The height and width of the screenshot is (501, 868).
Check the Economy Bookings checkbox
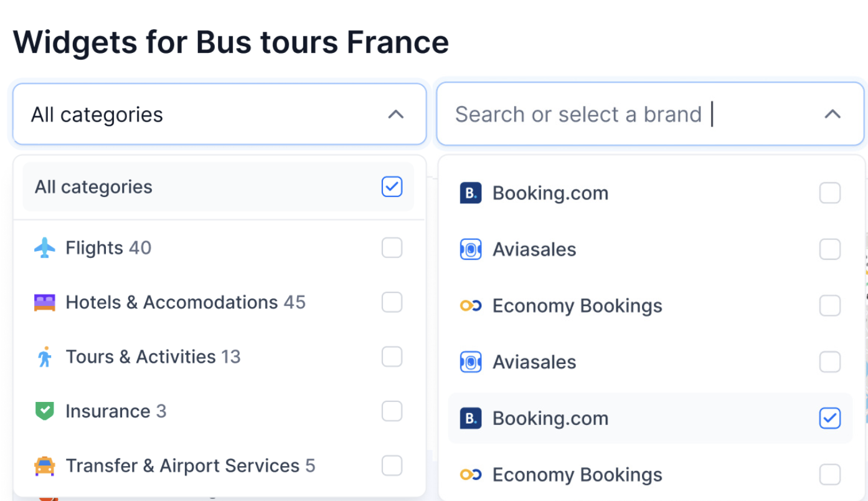click(829, 305)
